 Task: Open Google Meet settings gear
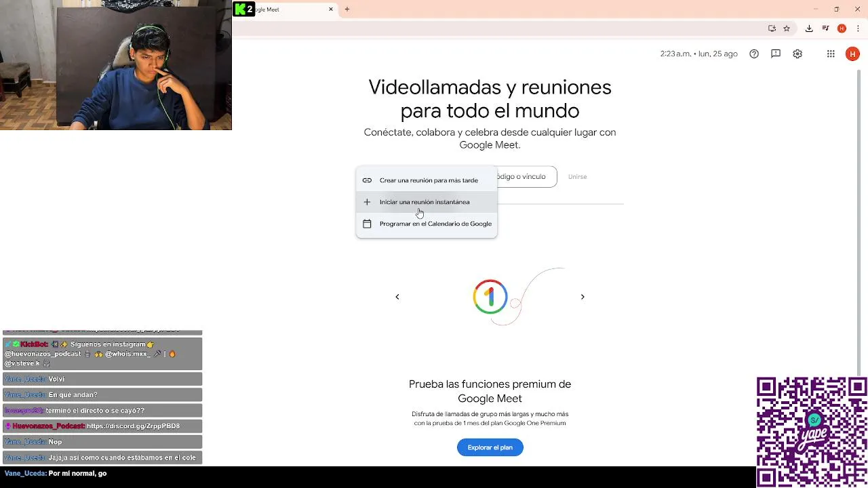(797, 54)
